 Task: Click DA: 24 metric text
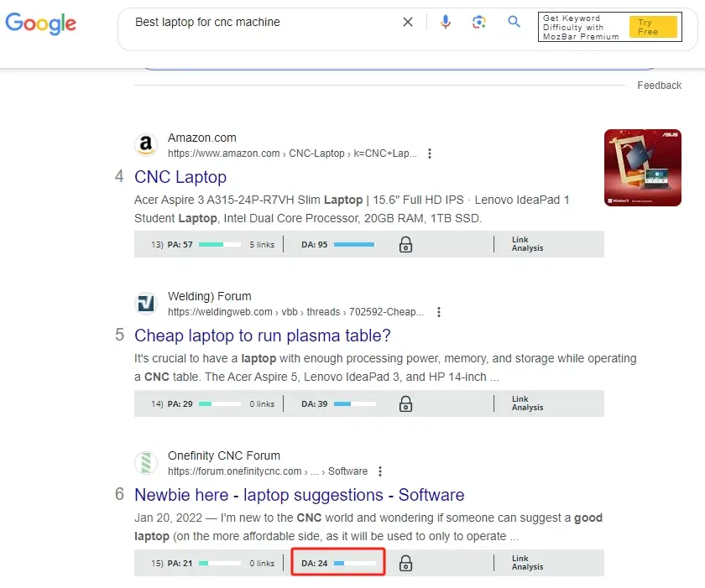(314, 564)
